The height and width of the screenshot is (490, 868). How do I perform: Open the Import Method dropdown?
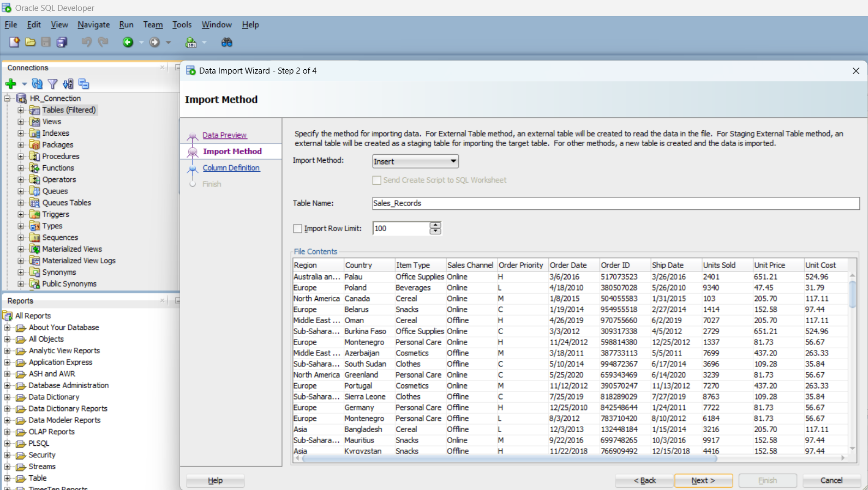(x=415, y=161)
